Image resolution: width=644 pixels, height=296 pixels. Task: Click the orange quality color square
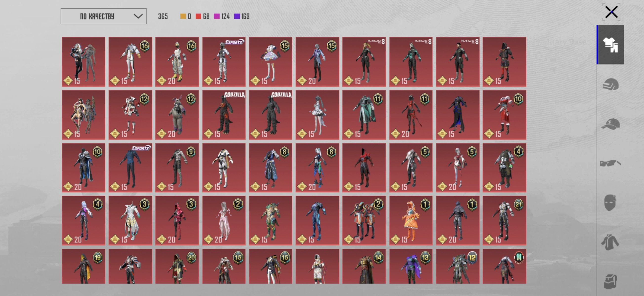coord(183,17)
